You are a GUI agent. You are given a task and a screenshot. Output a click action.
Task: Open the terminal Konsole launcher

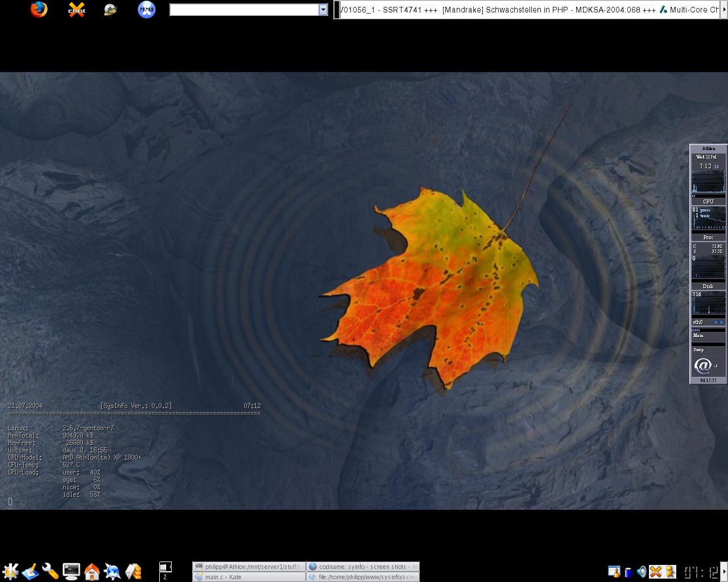[x=71, y=571]
